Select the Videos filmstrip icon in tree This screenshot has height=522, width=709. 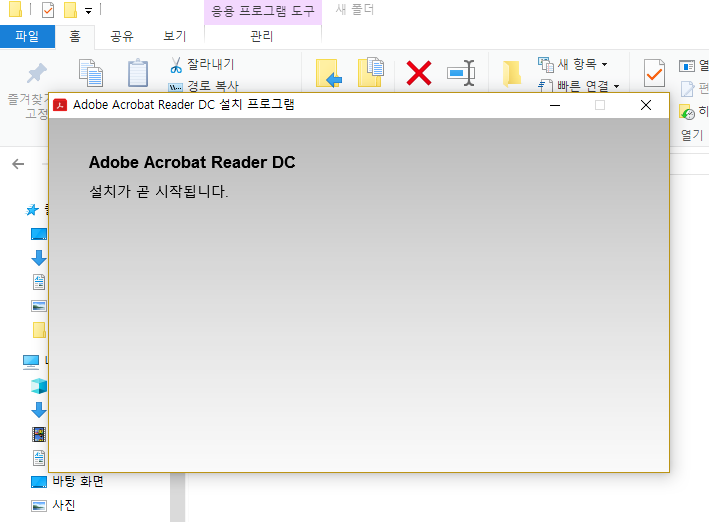tap(39, 434)
